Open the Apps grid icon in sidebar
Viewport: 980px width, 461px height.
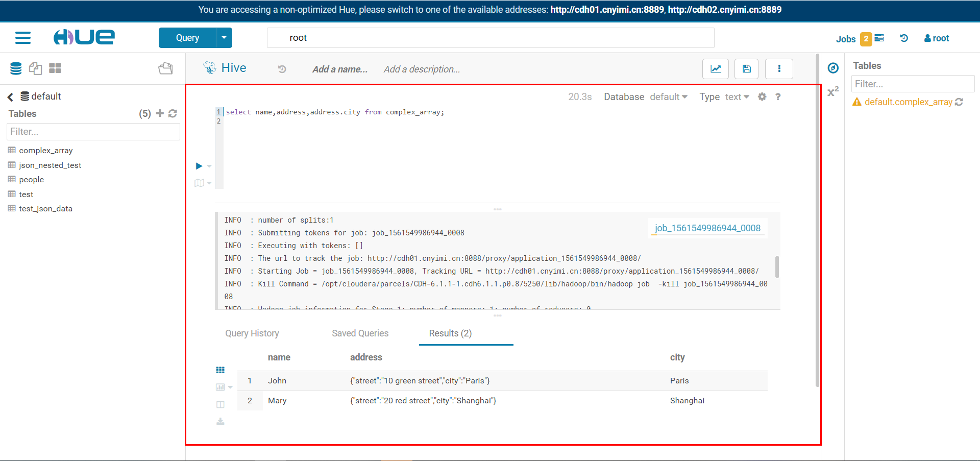tap(55, 68)
